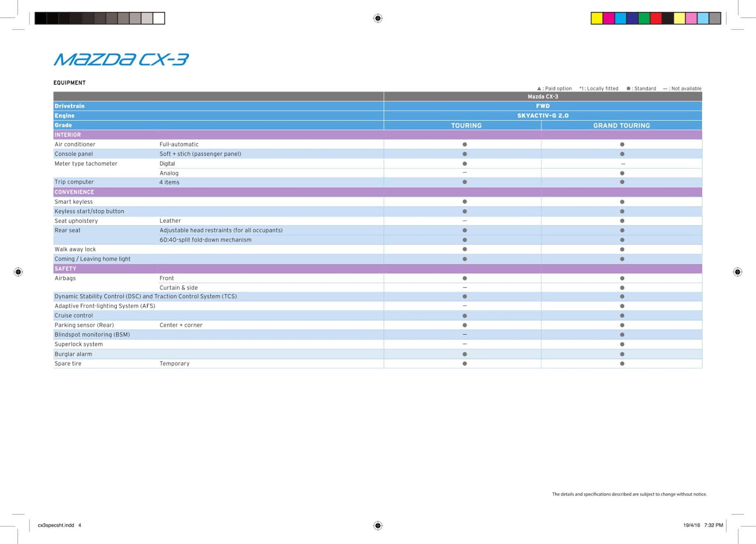Click the 'Curtain & side' airbags text
This screenshot has height=544, width=756.
click(179, 287)
